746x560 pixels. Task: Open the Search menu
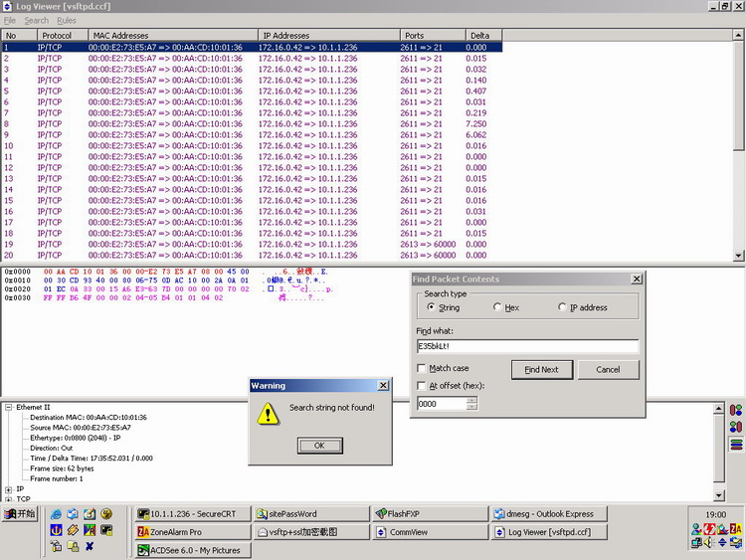pyautogui.click(x=37, y=21)
